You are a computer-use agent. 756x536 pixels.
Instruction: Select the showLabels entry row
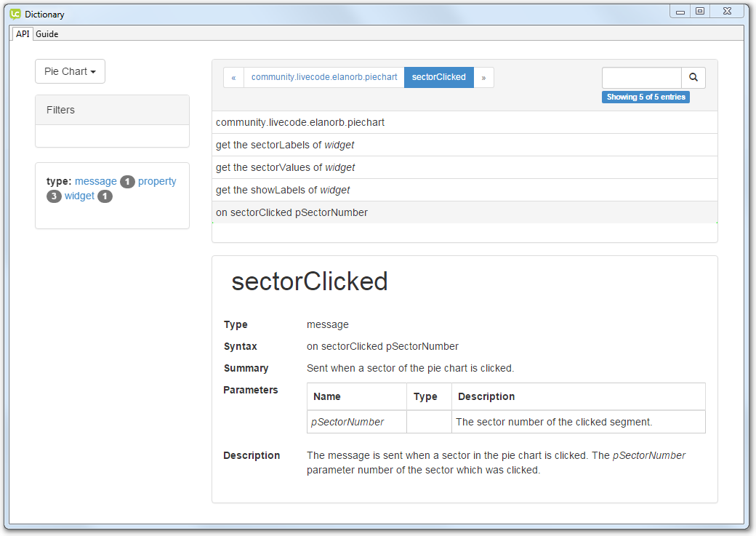(283, 190)
